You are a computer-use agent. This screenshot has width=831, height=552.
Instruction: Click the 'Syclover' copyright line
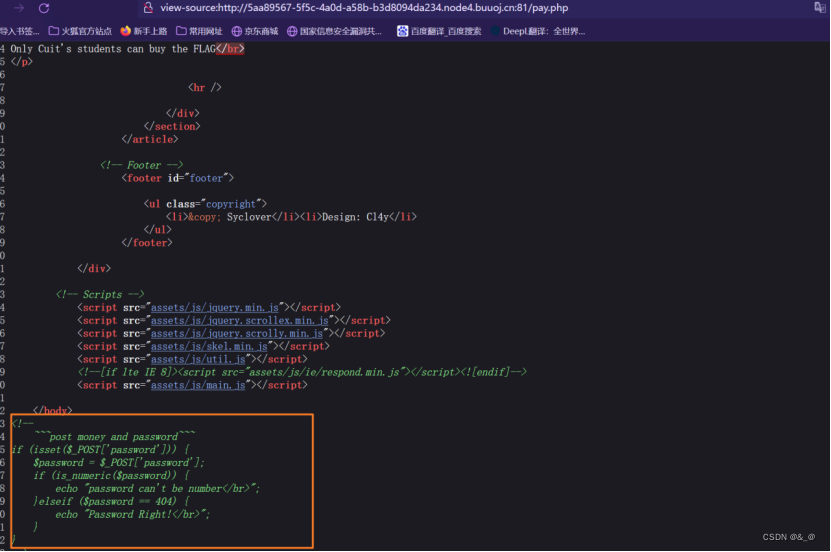tap(291, 217)
